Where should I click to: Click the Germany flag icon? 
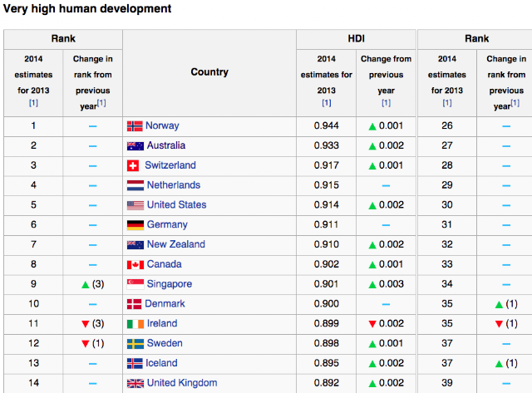point(135,225)
